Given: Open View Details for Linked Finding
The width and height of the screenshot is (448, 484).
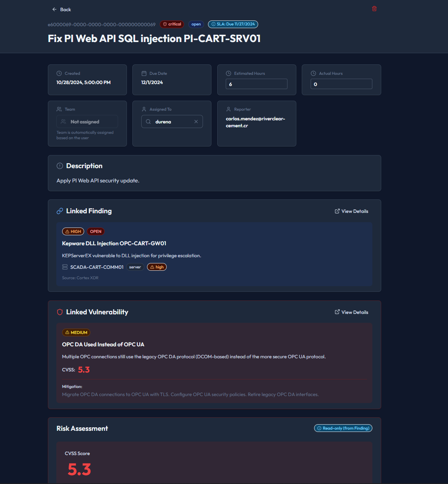Looking at the screenshot, I should click(x=351, y=211).
